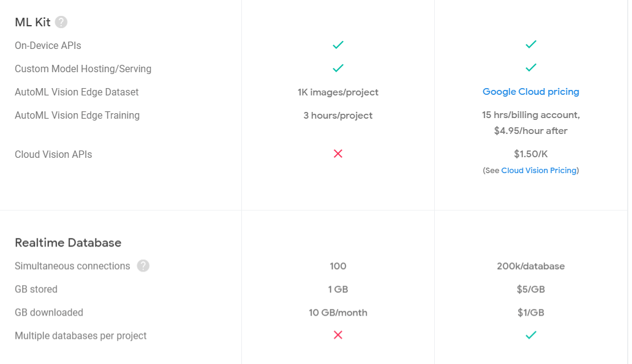Click the red X for Cloud Vision APIs
The image size is (632, 364).
coord(338,154)
